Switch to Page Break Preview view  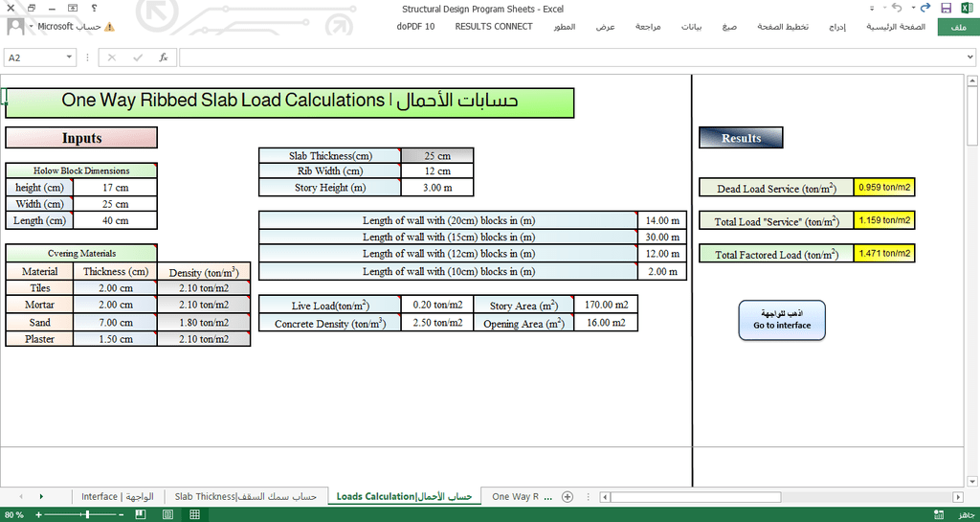141,514
